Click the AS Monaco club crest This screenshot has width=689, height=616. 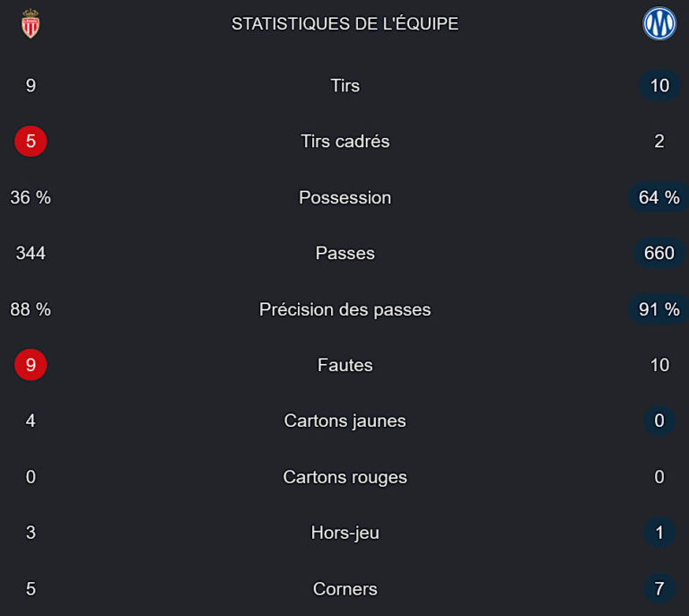click(x=31, y=23)
